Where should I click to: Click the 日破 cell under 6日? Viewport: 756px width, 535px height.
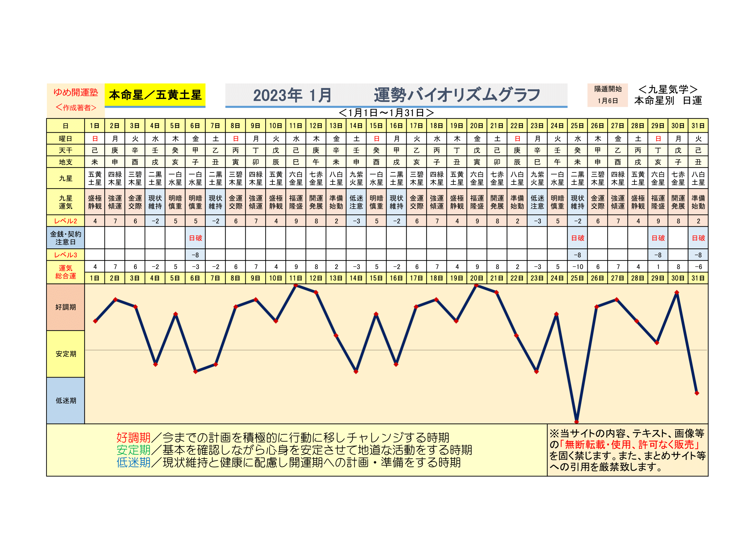195,238
